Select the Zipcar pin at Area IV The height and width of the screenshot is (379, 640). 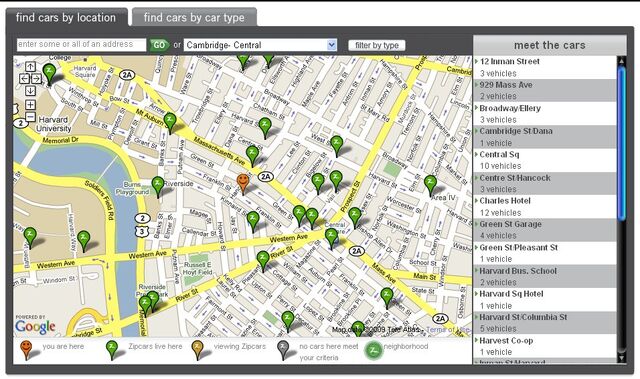pyautogui.click(x=430, y=185)
